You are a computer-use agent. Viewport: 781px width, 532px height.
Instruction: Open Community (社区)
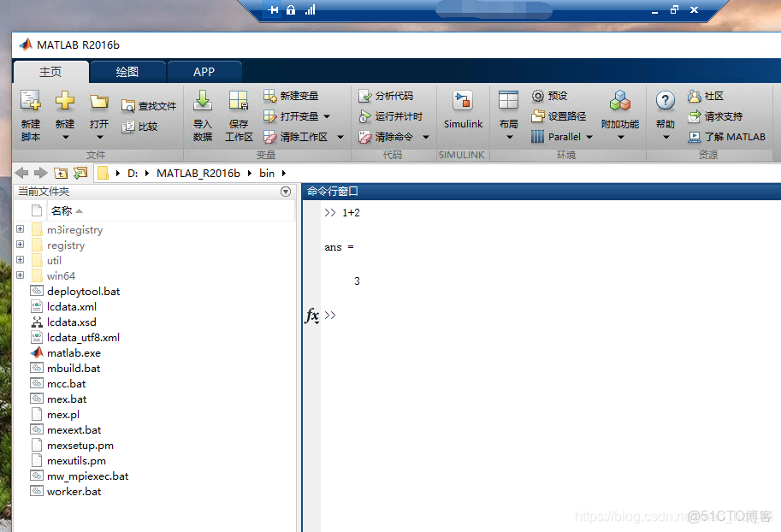[705, 96]
